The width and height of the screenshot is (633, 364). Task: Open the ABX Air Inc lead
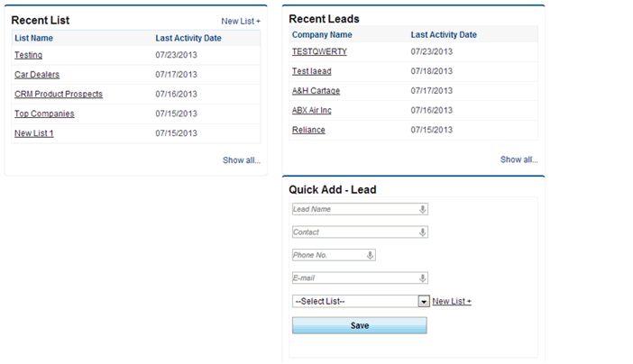click(x=312, y=110)
